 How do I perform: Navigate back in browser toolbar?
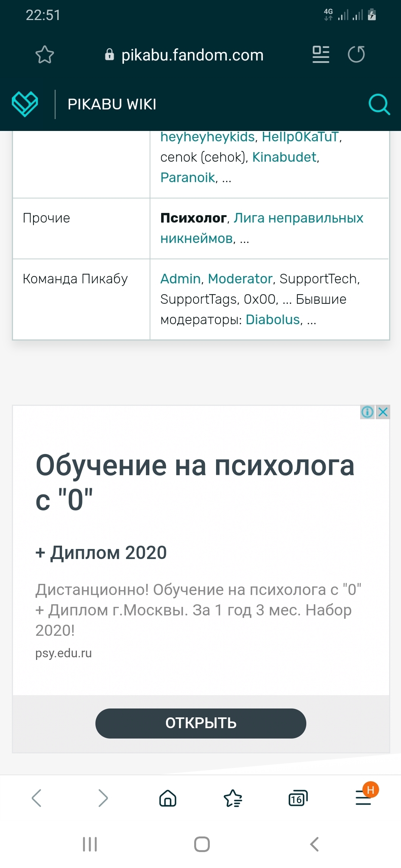[x=36, y=798]
